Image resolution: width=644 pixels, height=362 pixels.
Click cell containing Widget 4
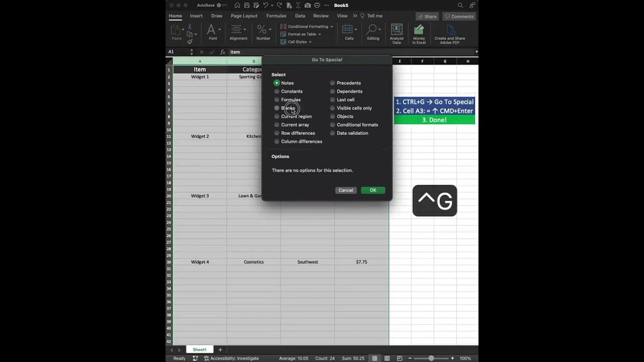point(200,262)
